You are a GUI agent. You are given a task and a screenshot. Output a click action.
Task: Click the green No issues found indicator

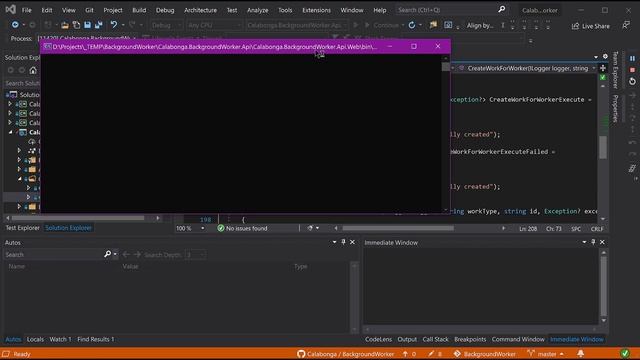click(242, 228)
